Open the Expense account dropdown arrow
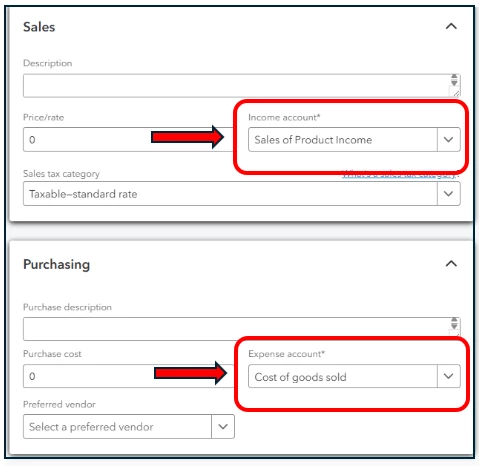 449,376
